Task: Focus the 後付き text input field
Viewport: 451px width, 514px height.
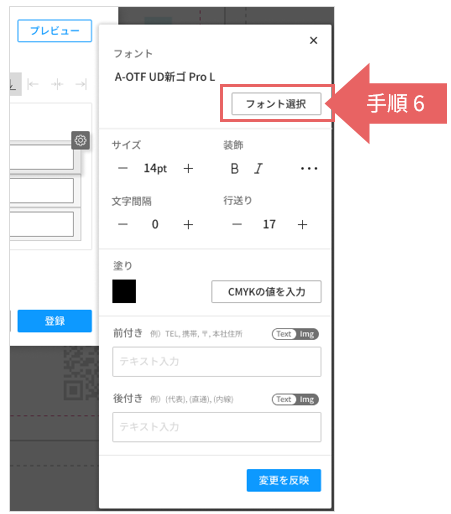Action: click(217, 427)
